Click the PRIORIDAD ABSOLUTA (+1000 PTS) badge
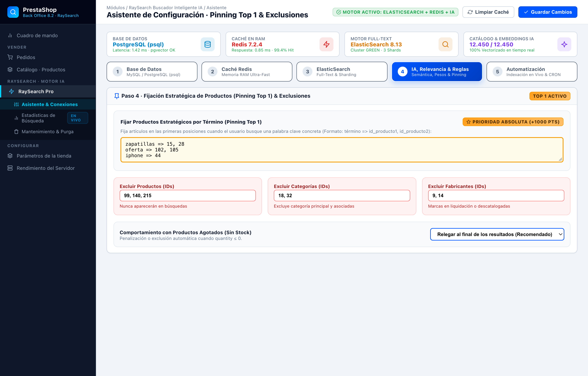 click(x=513, y=122)
